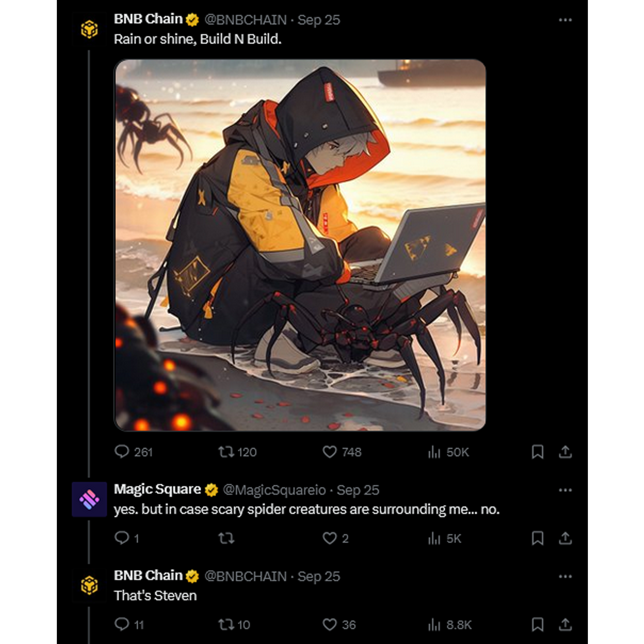Viewport: 644px width, 644px height.
Task: Open @MagicSquareio handle link
Action: click(274, 490)
